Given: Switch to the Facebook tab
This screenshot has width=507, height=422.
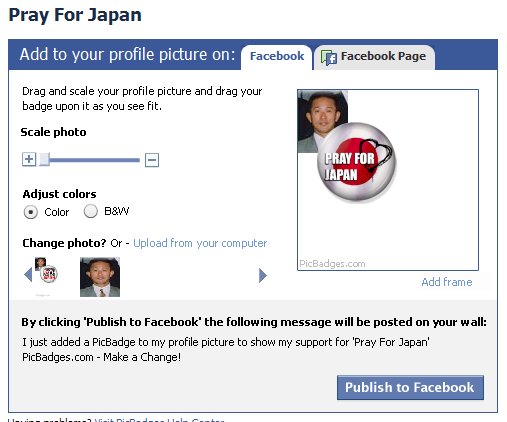Looking at the screenshot, I should coord(277,57).
